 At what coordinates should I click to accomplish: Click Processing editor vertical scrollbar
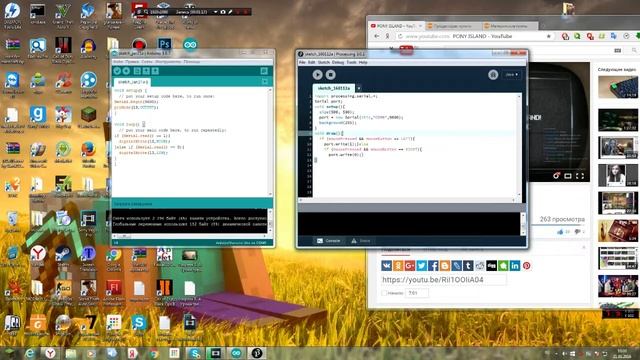click(519, 146)
